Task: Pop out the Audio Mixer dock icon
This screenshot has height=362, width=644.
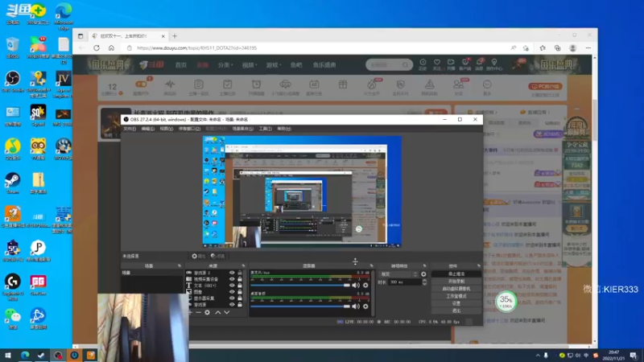Action: [371, 266]
